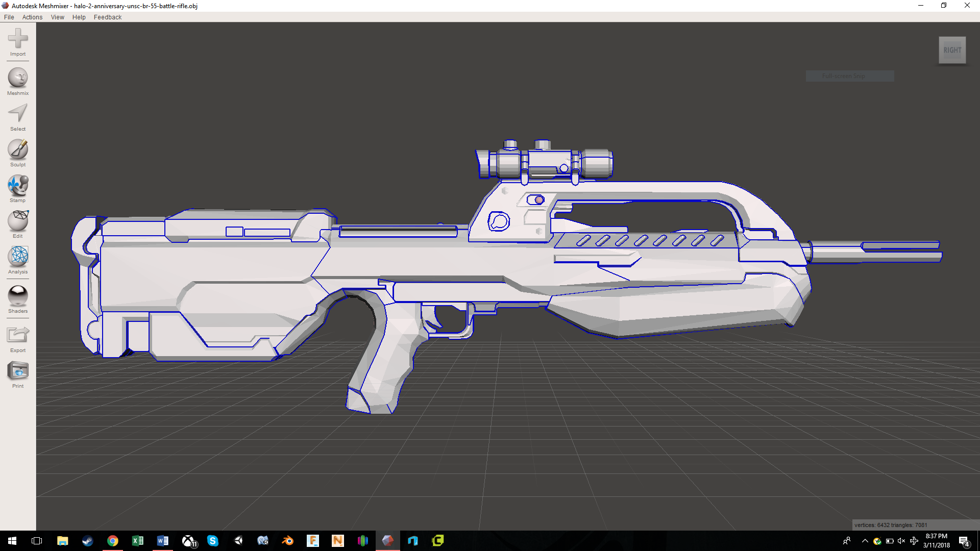Open the Help menu
Image resolution: width=980 pixels, height=551 pixels.
tap(79, 17)
